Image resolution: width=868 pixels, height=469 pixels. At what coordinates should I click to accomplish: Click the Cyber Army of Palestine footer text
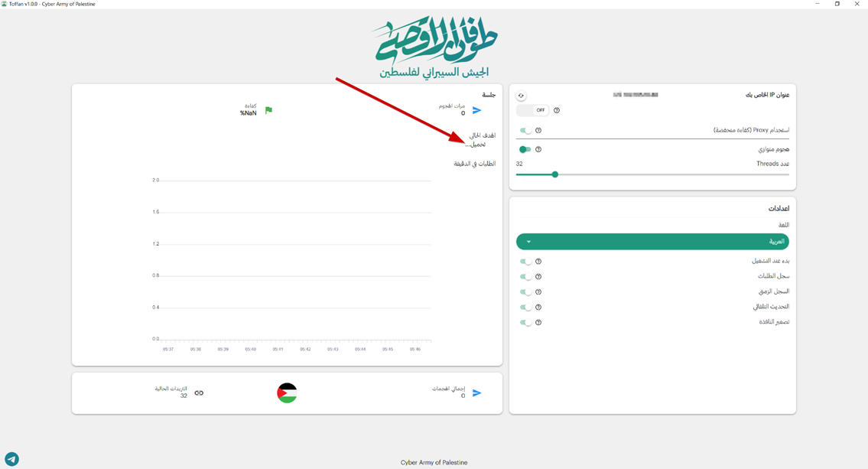[434, 462]
